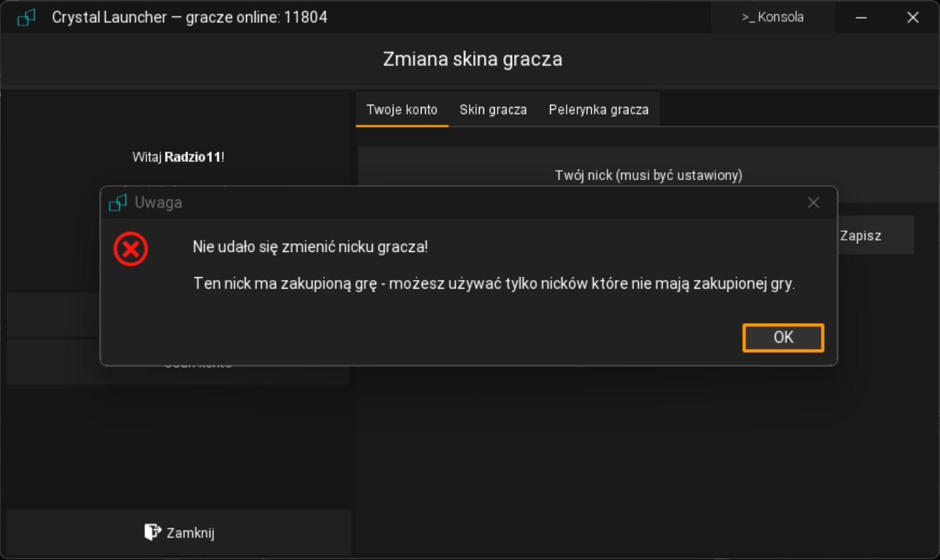Open the Konsola console panel
The height and width of the screenshot is (560, 940).
773,17
